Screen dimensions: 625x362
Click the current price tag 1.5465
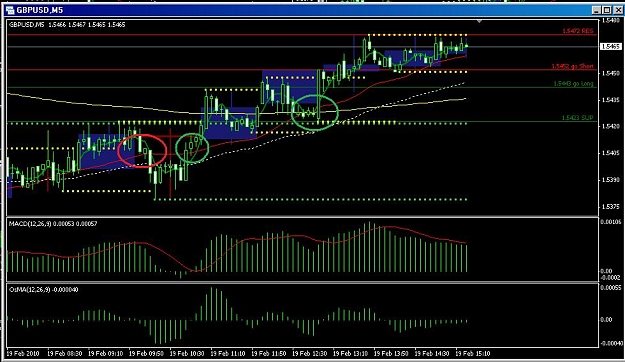610,47
